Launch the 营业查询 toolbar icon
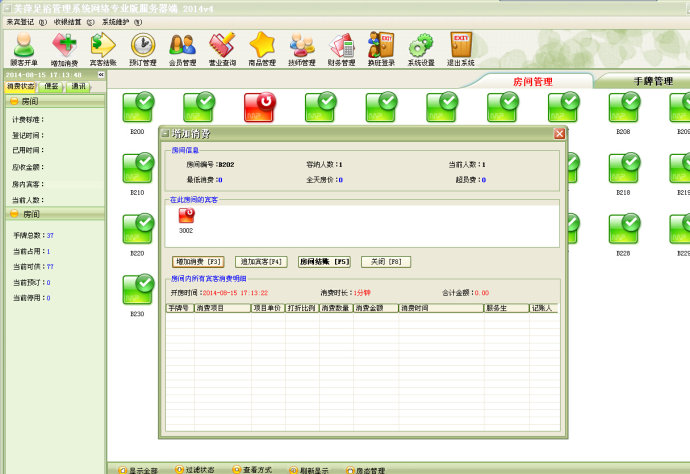 click(222, 49)
